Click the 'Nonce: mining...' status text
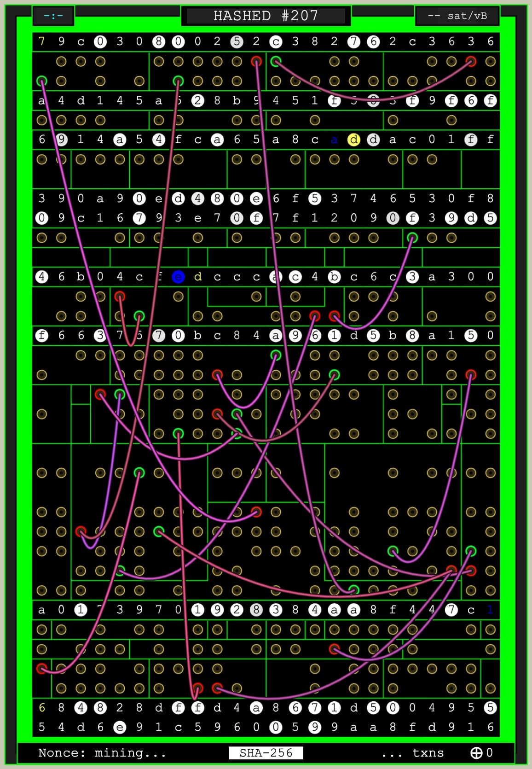Screen dimensions: 532x769 102,752
